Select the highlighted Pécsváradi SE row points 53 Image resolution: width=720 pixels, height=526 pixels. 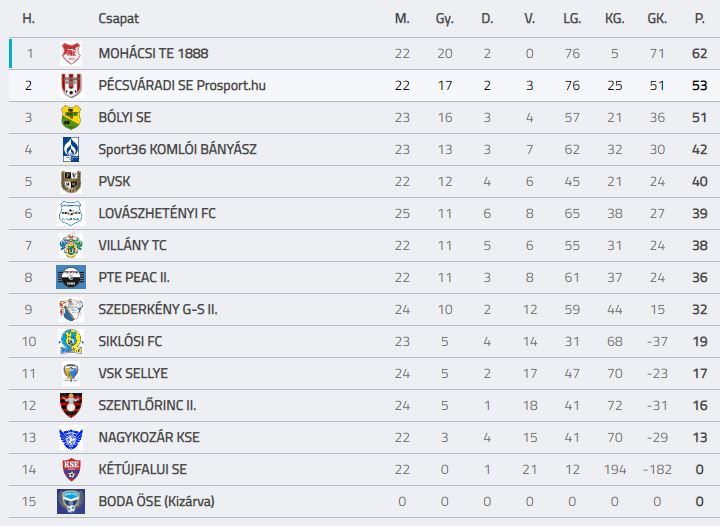click(699, 85)
